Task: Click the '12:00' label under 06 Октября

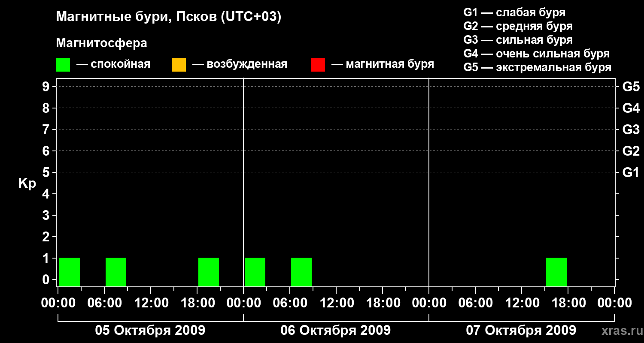Action: (x=336, y=303)
